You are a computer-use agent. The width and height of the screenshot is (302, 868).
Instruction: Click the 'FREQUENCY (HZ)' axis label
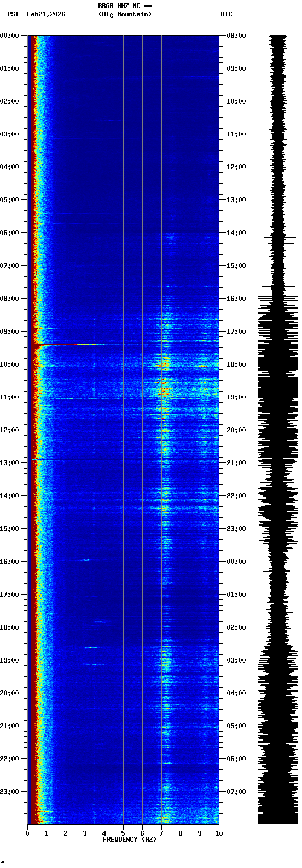point(130,840)
